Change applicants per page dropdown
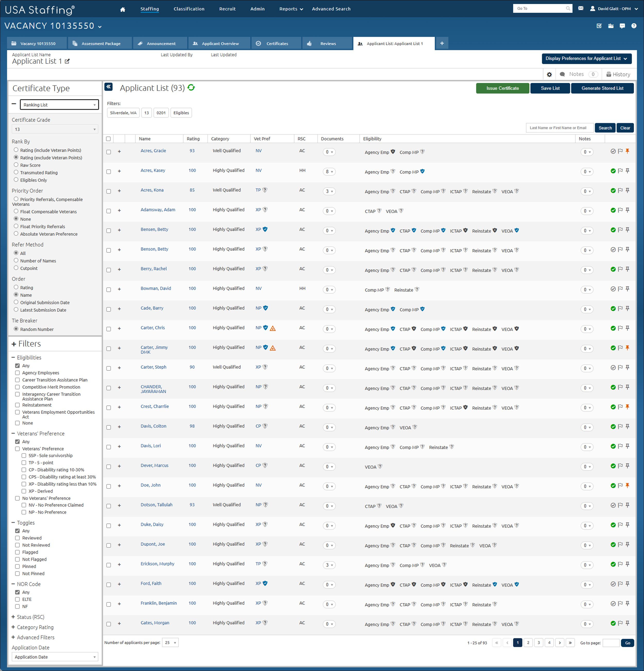The image size is (644, 671). (x=170, y=643)
